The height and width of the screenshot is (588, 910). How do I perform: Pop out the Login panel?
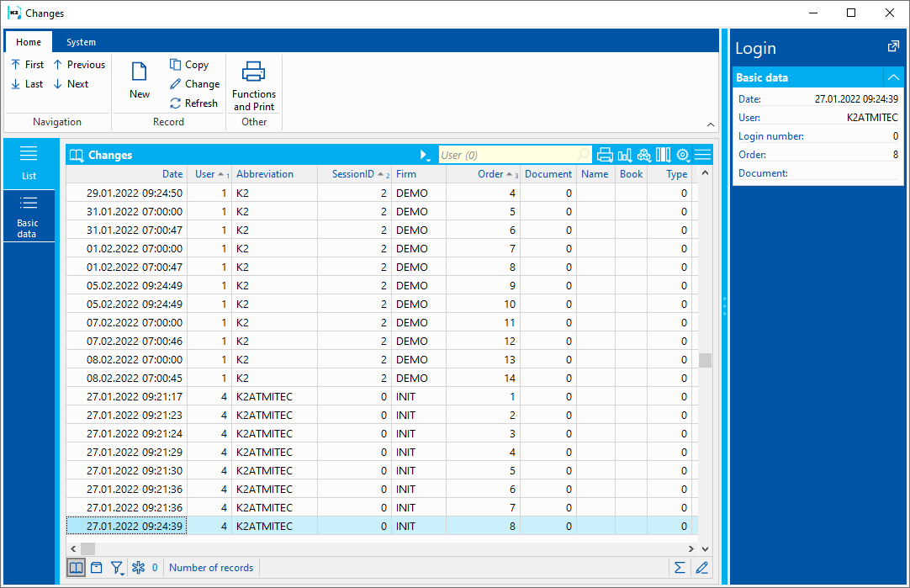point(893,47)
